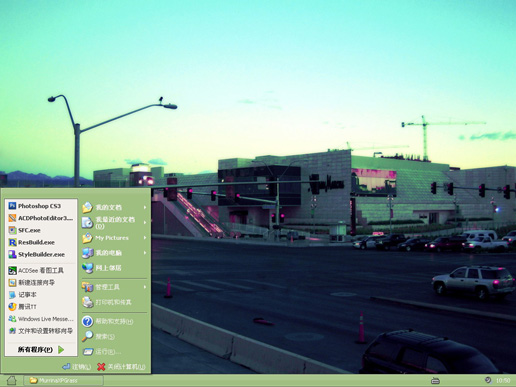This screenshot has height=387, width=516.
Task: Open the 运行(R)... run dialog
Action: (x=114, y=352)
